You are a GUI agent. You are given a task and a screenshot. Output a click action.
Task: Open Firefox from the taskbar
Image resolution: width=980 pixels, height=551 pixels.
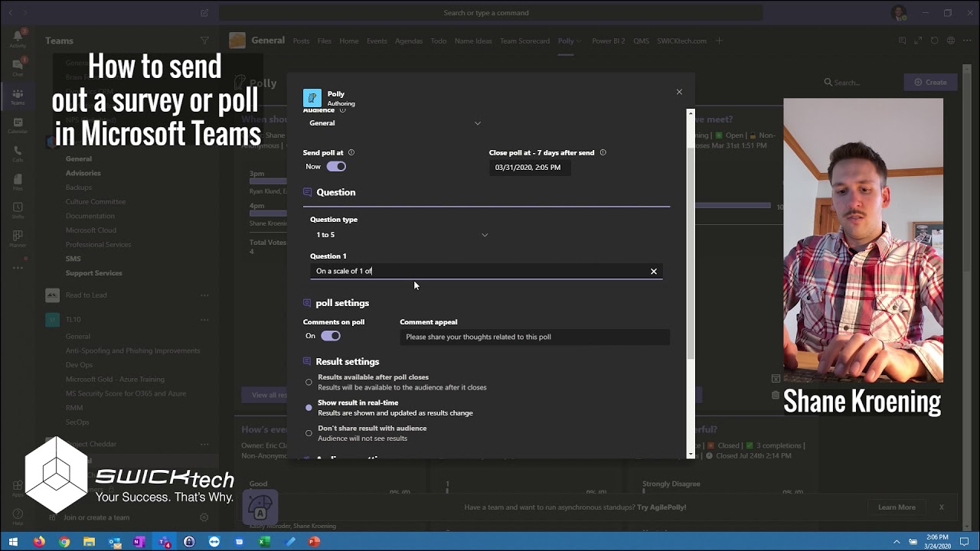pos(39,542)
